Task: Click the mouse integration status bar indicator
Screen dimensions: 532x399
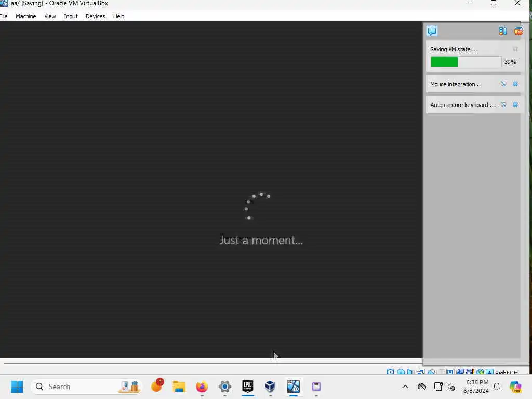Action: click(480, 372)
